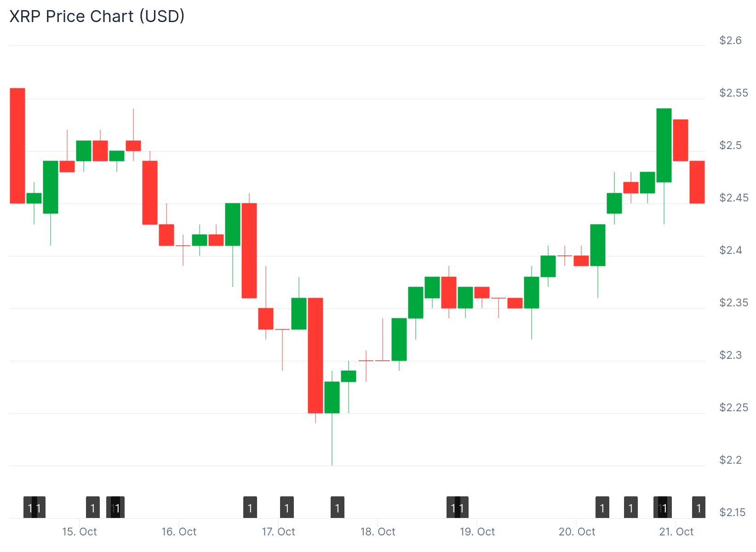This screenshot has height=552, width=756.
Task: Select the $2.2 price axis label
Action: [x=731, y=460]
